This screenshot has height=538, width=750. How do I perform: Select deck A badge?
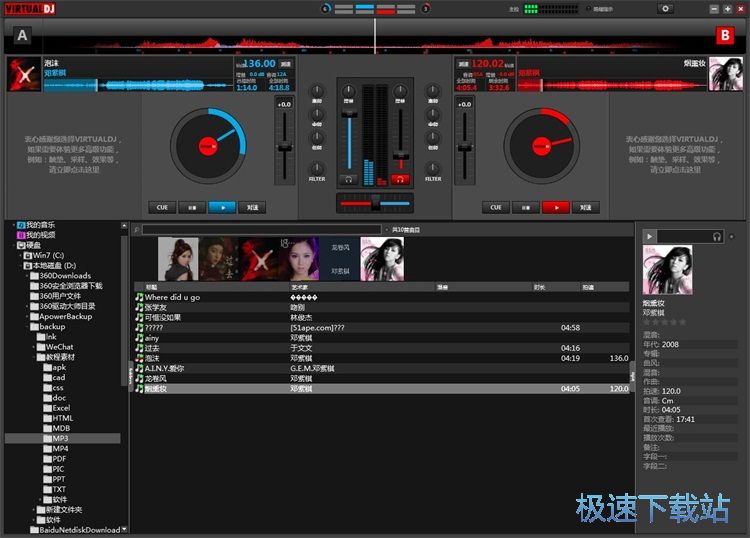click(22, 35)
